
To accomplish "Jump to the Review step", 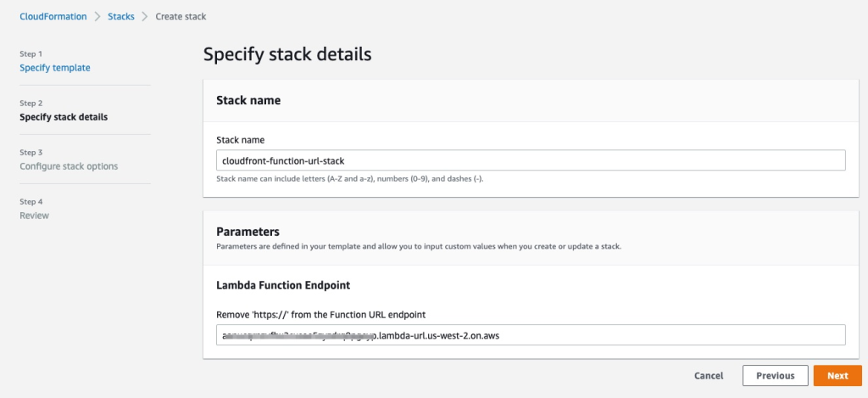I will (34, 216).
